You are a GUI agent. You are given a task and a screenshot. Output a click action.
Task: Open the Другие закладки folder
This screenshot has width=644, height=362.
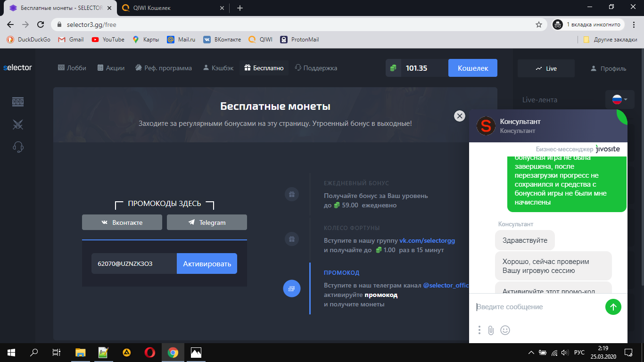tap(610, 40)
